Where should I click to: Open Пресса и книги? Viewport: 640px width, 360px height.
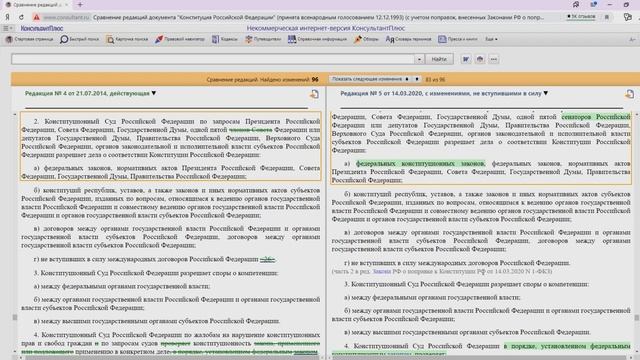tap(458, 39)
